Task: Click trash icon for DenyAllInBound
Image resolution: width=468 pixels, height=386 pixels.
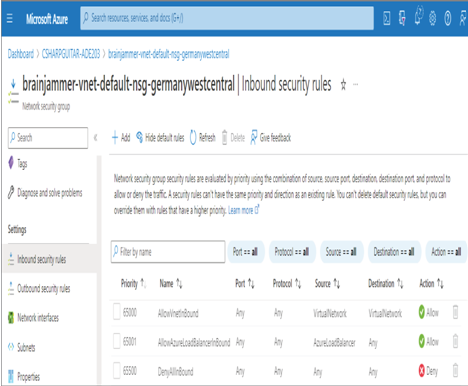Action: tap(455, 371)
